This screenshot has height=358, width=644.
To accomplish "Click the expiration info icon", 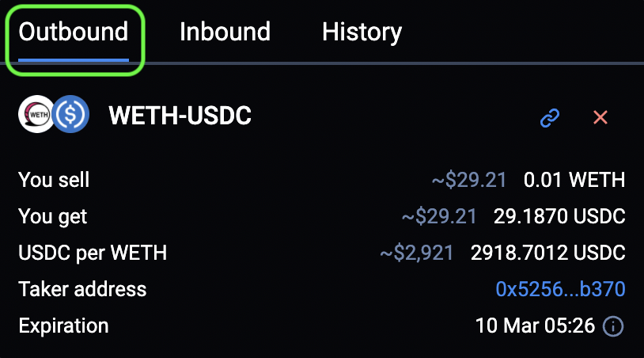I will pos(613,326).
